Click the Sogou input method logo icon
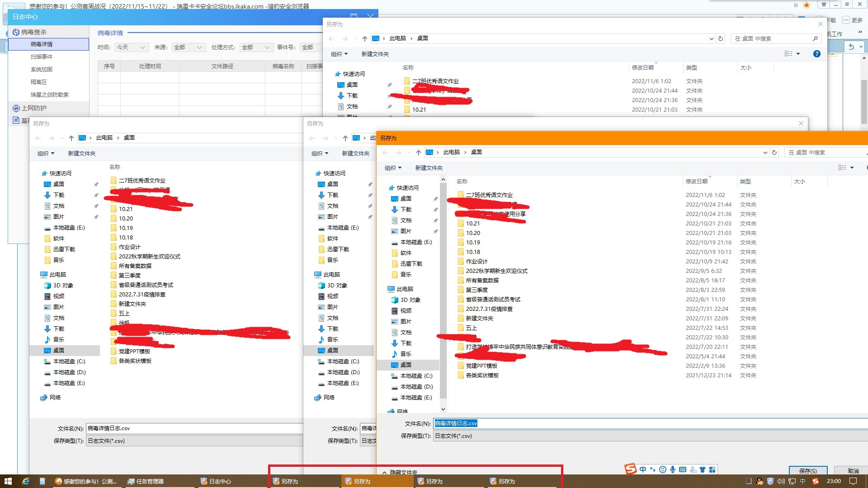868x488 pixels. [630, 469]
